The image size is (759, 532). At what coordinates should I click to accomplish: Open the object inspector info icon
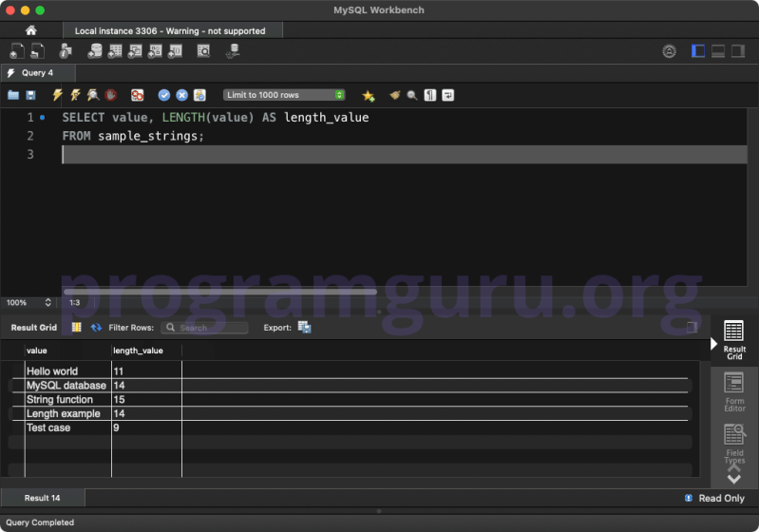[66, 51]
